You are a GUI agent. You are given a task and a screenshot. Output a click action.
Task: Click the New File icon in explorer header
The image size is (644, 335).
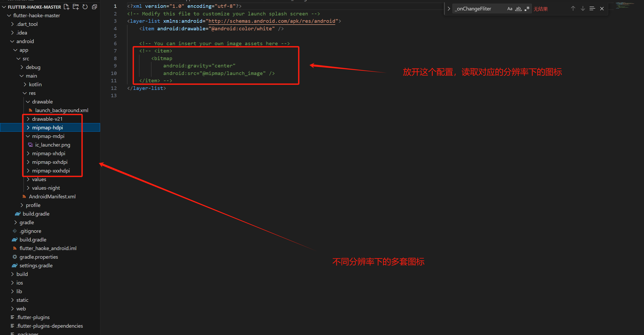coord(66,7)
